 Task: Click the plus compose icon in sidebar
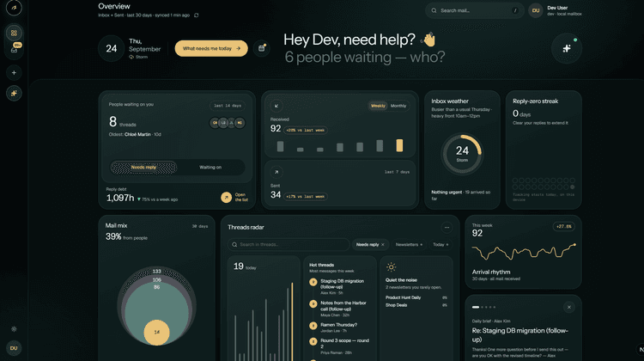[14, 73]
